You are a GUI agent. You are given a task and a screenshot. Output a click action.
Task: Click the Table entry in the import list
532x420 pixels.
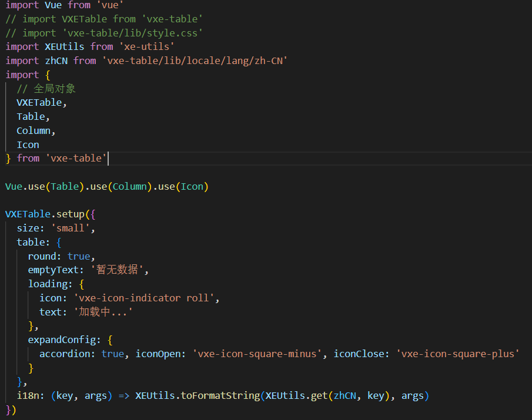click(x=29, y=116)
